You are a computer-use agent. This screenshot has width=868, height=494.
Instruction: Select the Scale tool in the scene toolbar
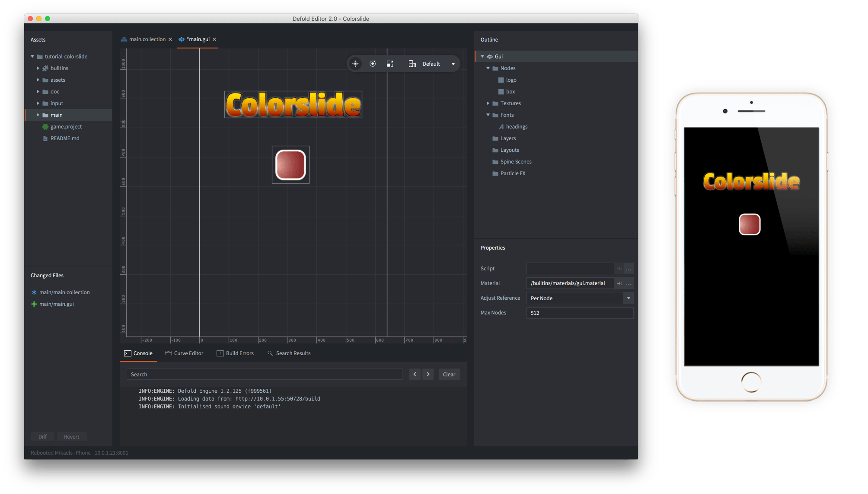[x=390, y=64]
